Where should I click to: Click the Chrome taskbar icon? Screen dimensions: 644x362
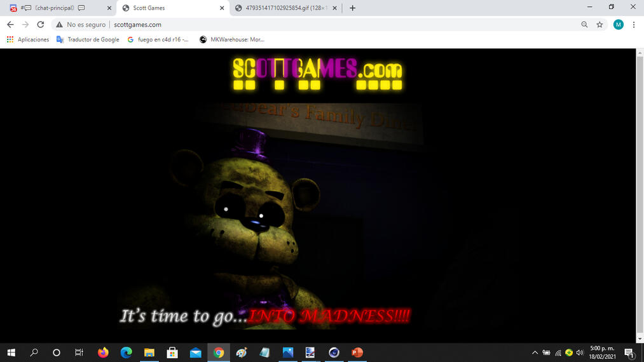219,352
